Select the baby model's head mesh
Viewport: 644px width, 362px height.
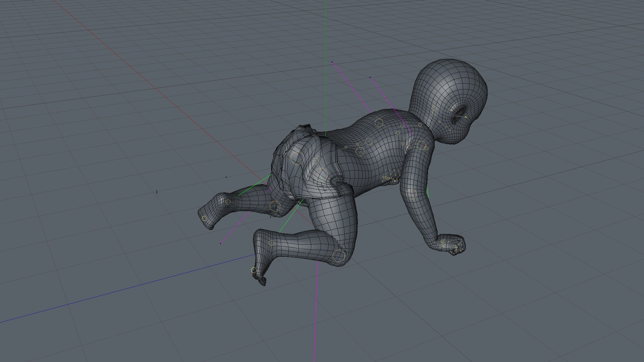449,101
